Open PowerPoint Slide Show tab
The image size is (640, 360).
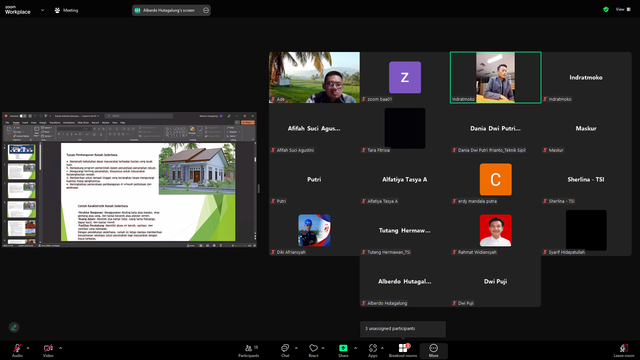point(83,122)
